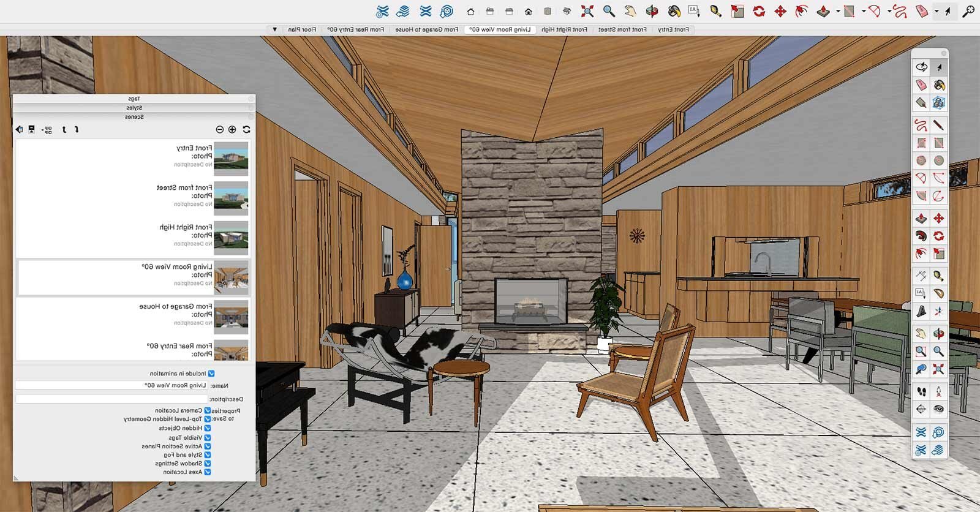Screen dimensions: 980x512
Task: Switch to the From Rear Entry 60° scene tab
Action: point(355,29)
